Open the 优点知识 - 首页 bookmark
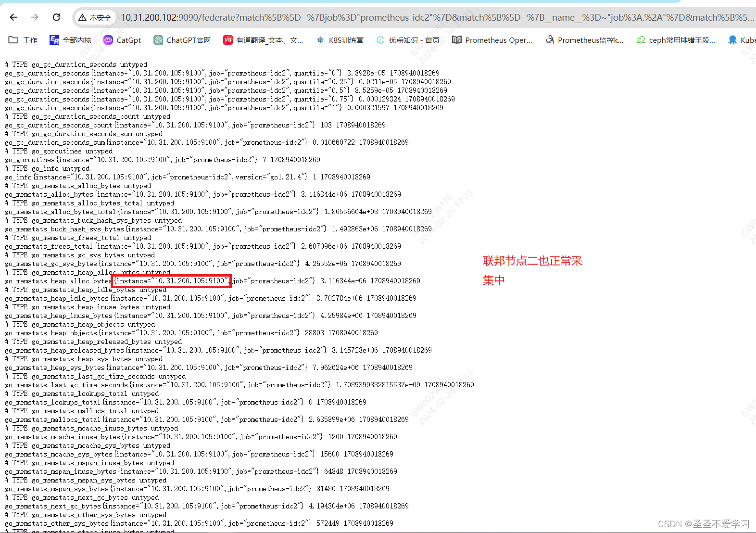This screenshot has width=756, height=533. pyautogui.click(x=408, y=40)
